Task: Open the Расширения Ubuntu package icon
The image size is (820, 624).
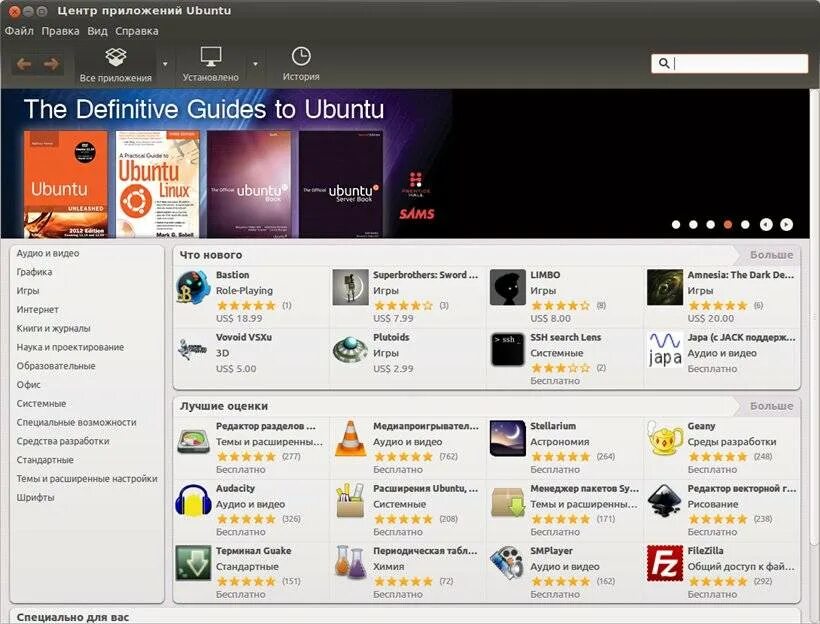Action: coord(350,501)
